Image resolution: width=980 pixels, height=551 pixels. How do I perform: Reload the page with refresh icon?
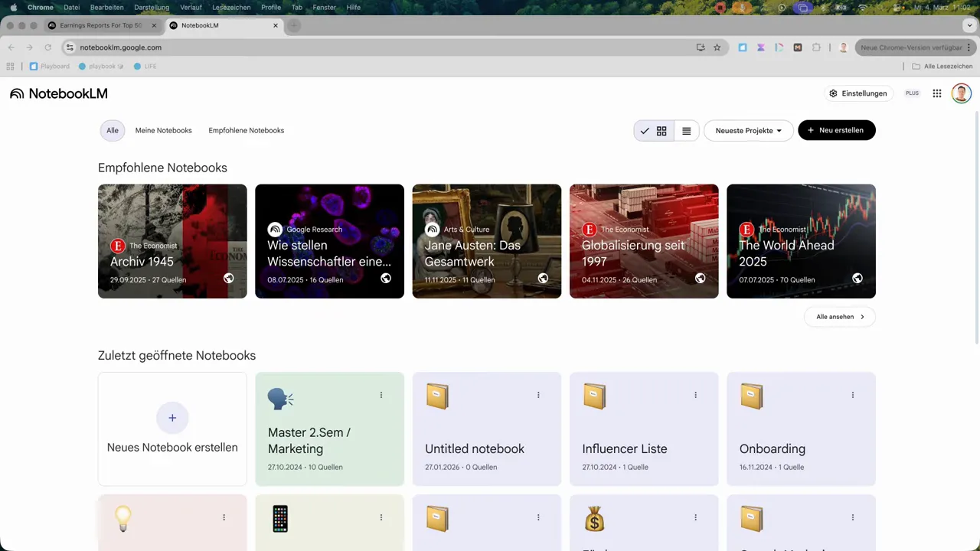pyautogui.click(x=47, y=47)
